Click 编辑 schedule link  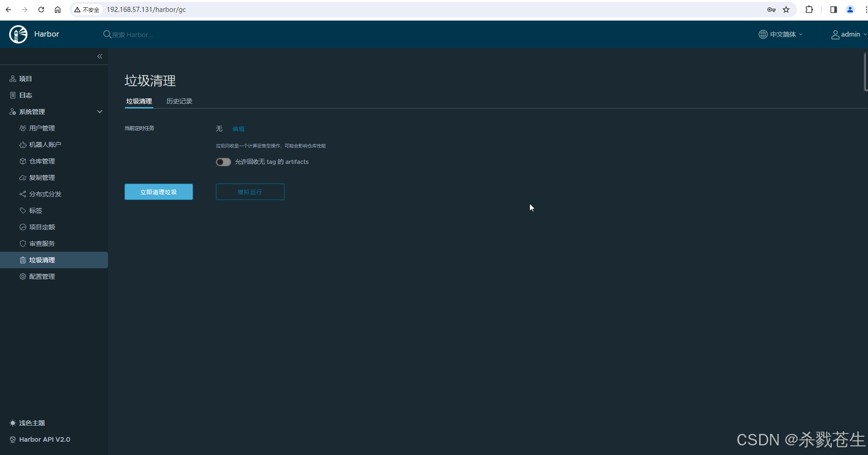coord(238,129)
